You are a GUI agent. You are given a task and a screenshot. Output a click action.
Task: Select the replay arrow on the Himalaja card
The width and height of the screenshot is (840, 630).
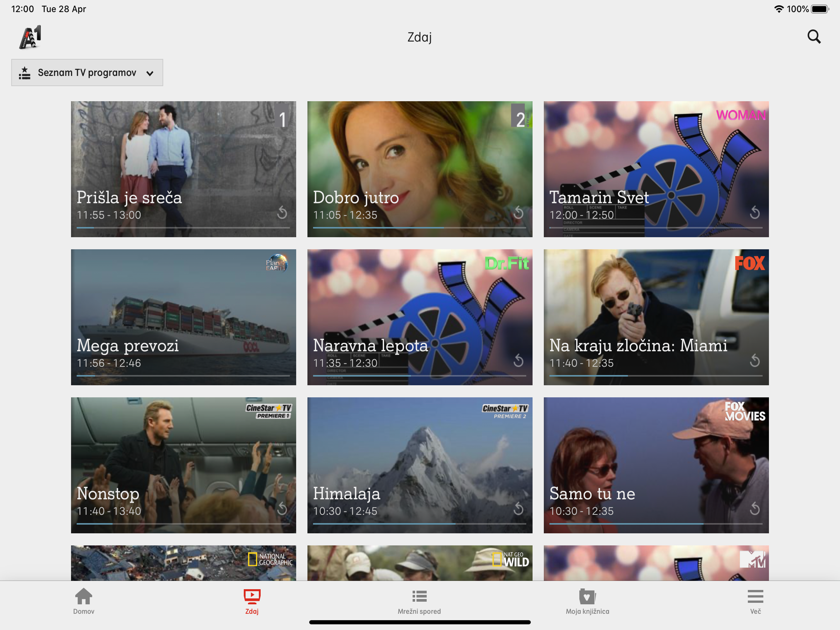(x=519, y=508)
